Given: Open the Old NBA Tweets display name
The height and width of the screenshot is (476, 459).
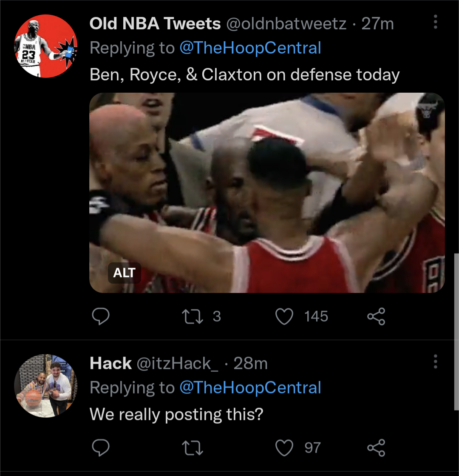Looking at the screenshot, I should pos(155,24).
